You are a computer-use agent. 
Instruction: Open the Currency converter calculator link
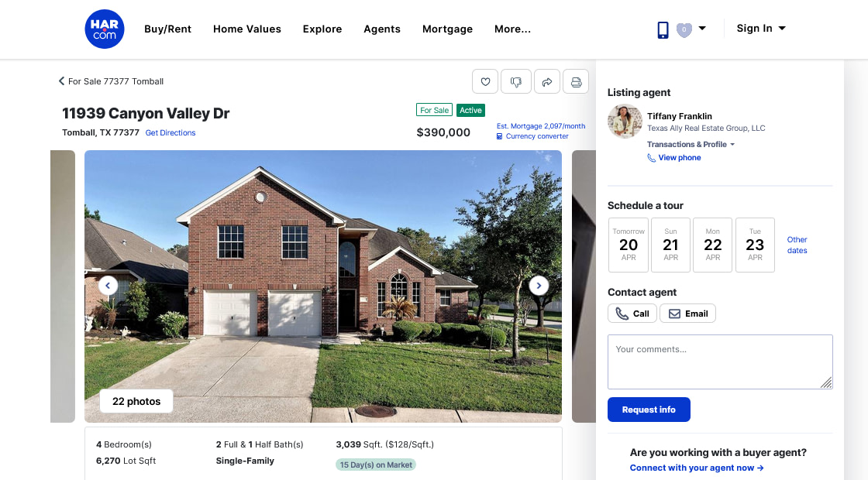click(532, 136)
